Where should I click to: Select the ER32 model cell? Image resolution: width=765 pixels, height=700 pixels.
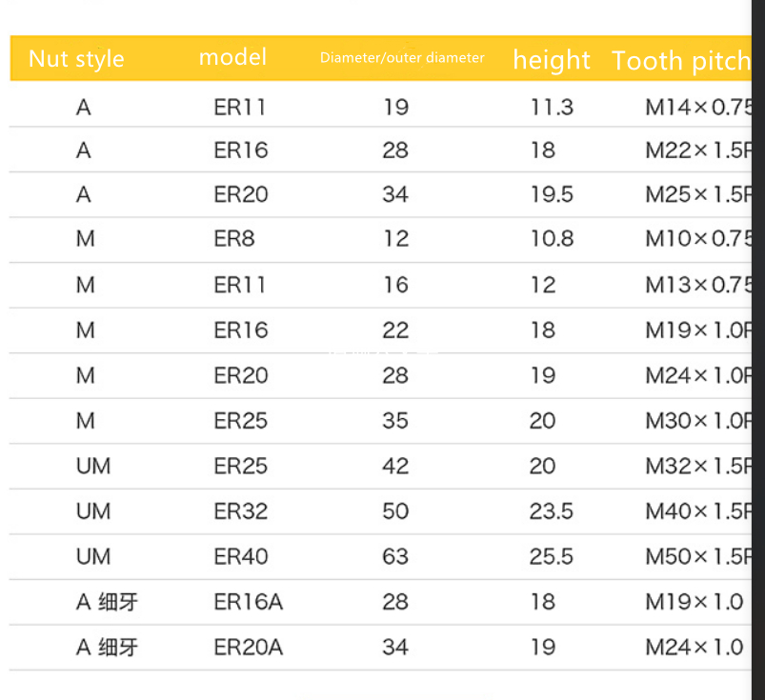pyautogui.click(x=241, y=511)
